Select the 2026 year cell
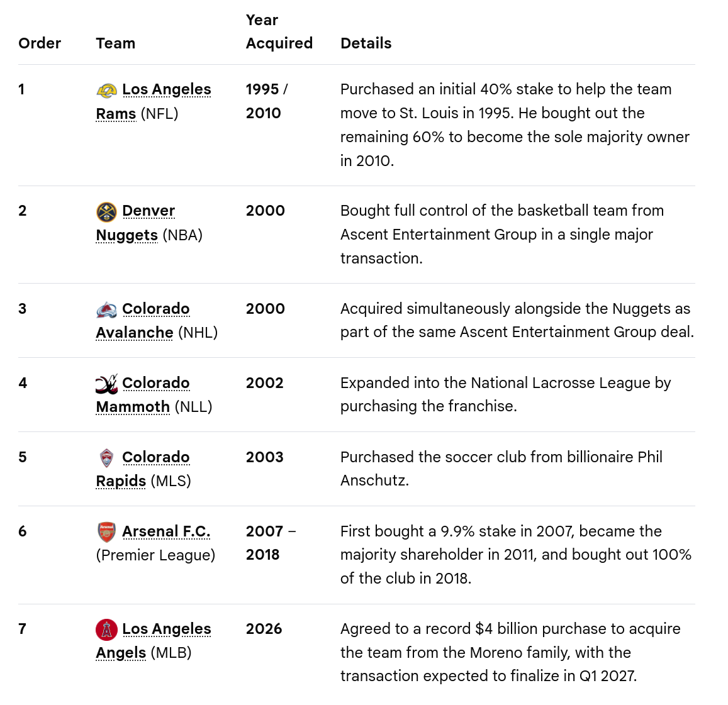Image resolution: width=728 pixels, height=705 pixels. (264, 629)
